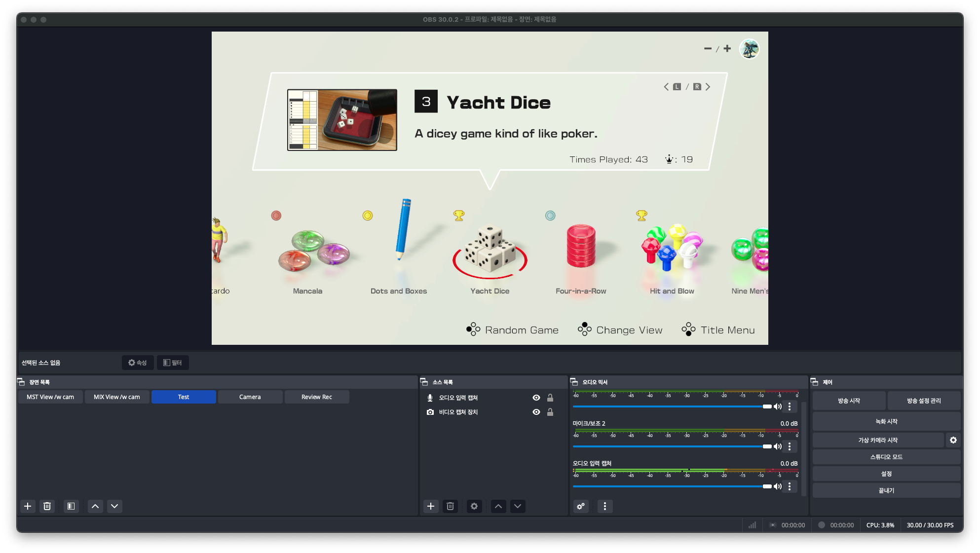
Task: Toggle visibility of 비디오 캡쳐 장치 source
Action: 536,412
